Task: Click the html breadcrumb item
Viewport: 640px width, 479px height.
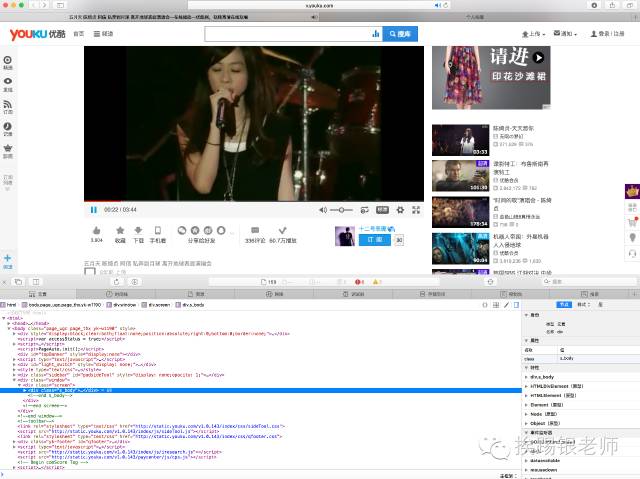Action: (x=9, y=305)
